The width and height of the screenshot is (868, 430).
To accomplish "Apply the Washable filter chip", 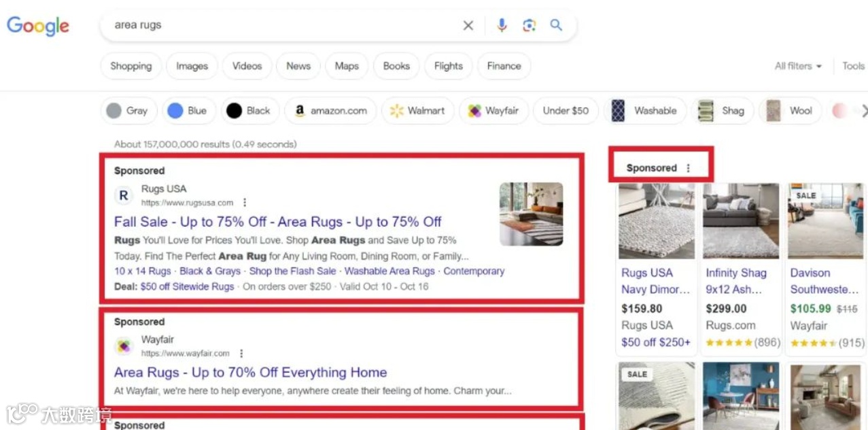I will click(644, 111).
